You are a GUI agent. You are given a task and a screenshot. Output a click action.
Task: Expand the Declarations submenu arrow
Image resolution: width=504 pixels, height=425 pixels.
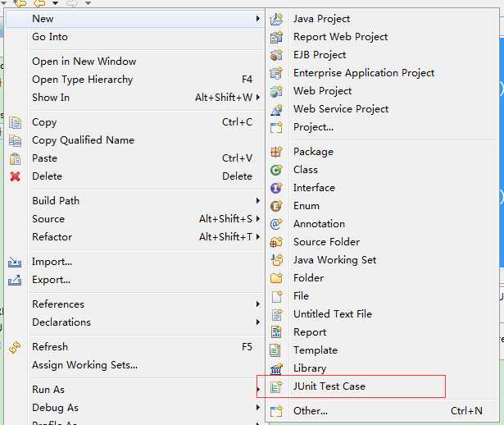[258, 322]
